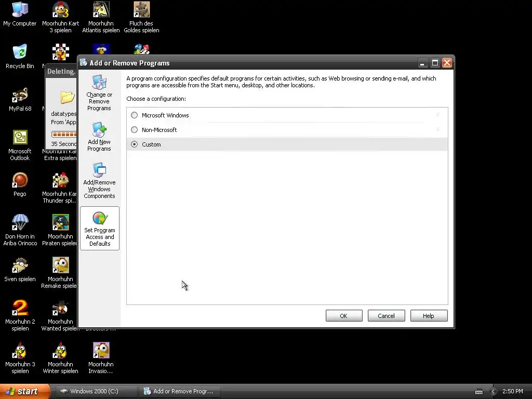
Task: Select the Moorhuhn Kart 3 spielen shortcut
Action: pos(60,17)
